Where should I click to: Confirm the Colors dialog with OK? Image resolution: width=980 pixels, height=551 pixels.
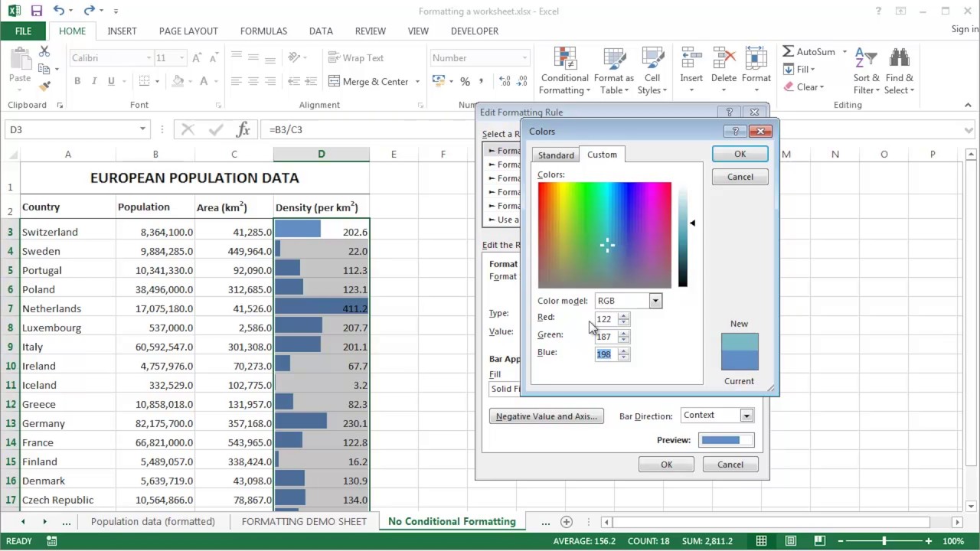(x=740, y=154)
